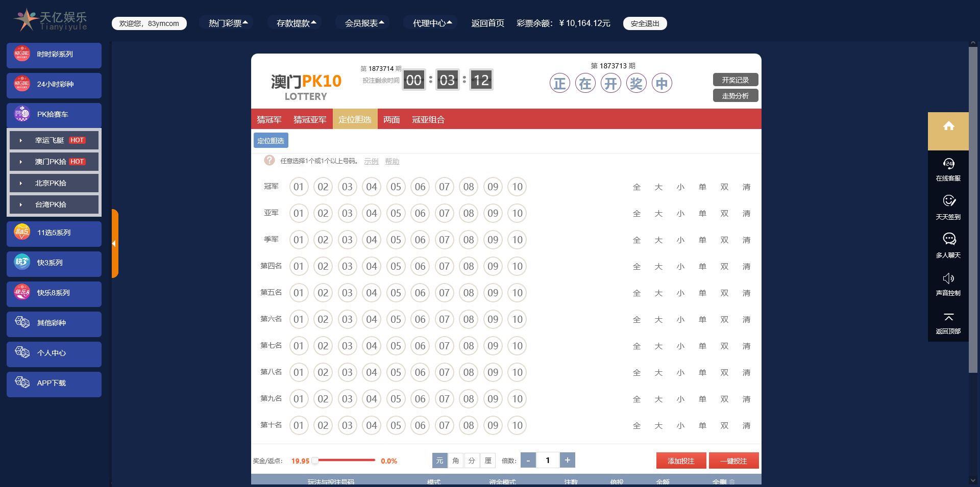Open online customer service 在线客服 icon

click(948, 164)
